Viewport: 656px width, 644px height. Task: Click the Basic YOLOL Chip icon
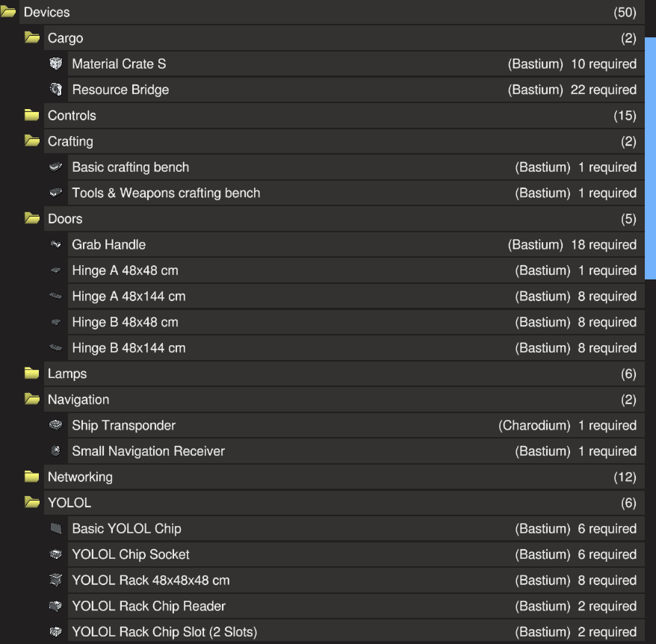click(56, 529)
